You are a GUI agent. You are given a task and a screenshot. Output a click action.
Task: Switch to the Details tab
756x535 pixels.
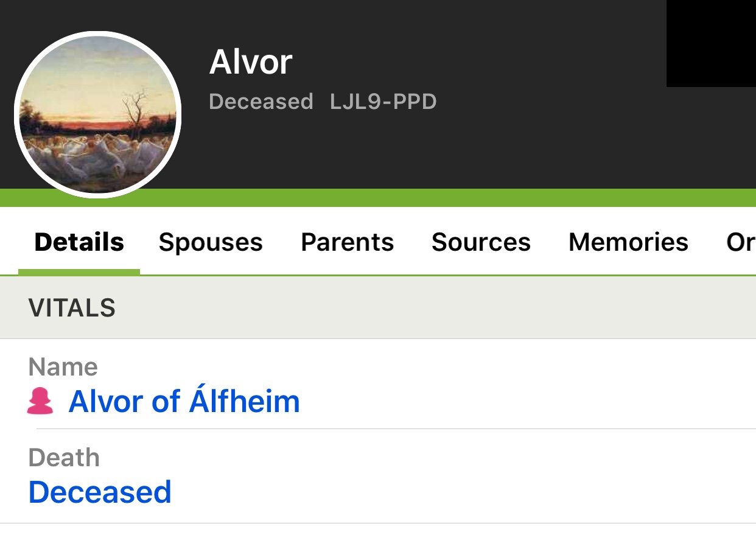coord(79,242)
